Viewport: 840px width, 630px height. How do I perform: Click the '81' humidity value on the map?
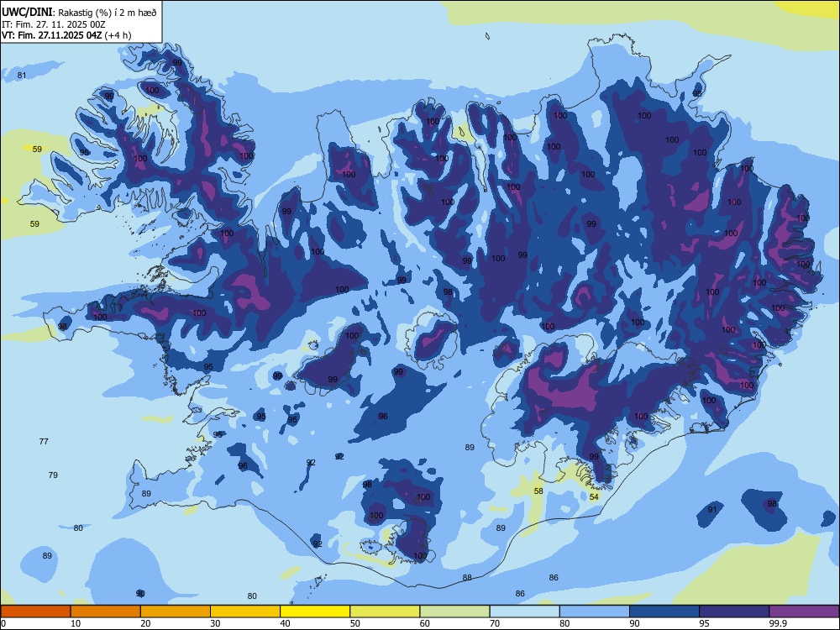tap(22, 75)
